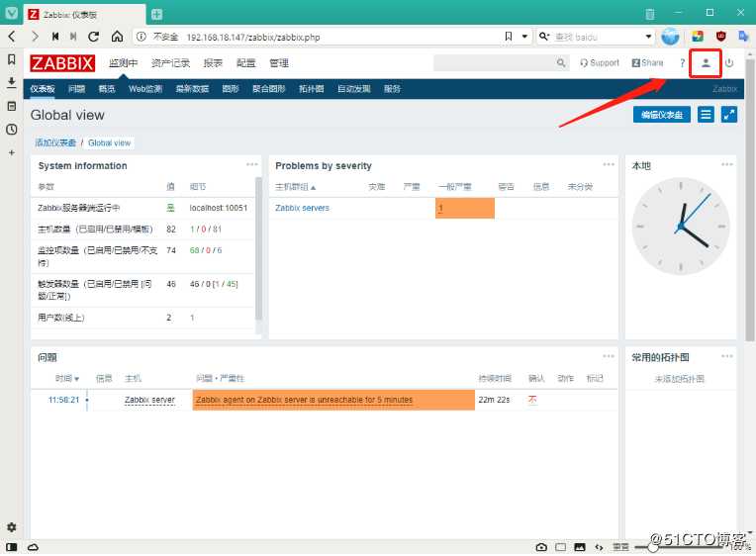Click the Zabbix server host link

[149, 401]
